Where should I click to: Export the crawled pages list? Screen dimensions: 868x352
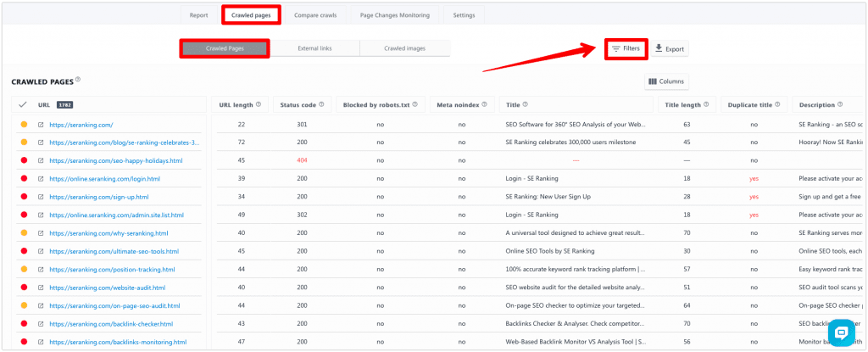[670, 49]
